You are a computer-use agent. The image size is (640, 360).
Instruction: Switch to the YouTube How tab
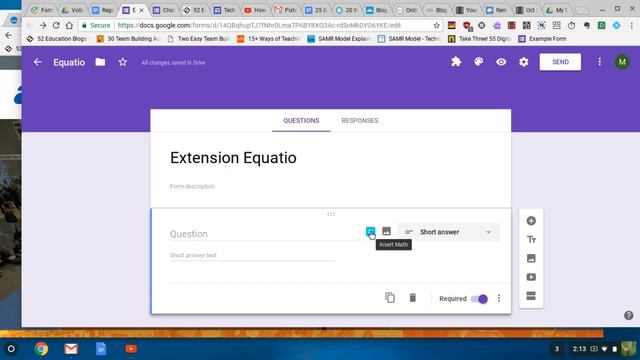(255, 10)
